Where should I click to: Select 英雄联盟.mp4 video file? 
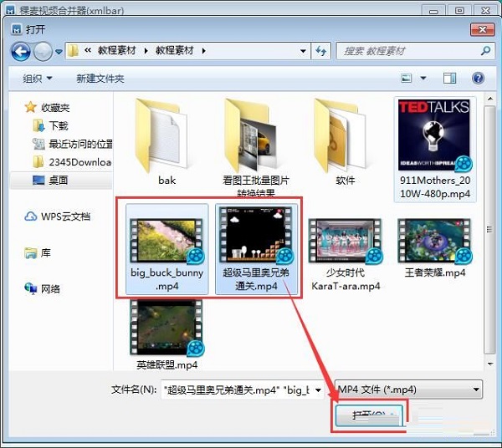pos(167,328)
